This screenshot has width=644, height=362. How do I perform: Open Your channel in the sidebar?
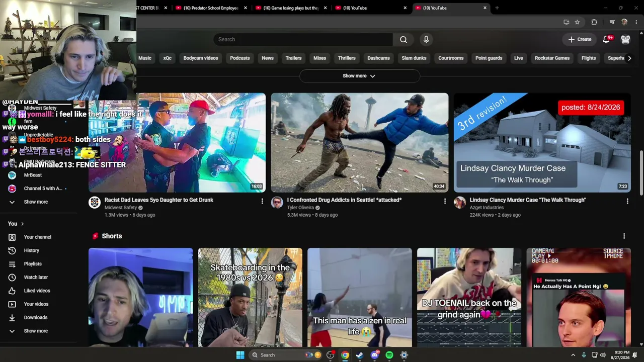coord(38,237)
